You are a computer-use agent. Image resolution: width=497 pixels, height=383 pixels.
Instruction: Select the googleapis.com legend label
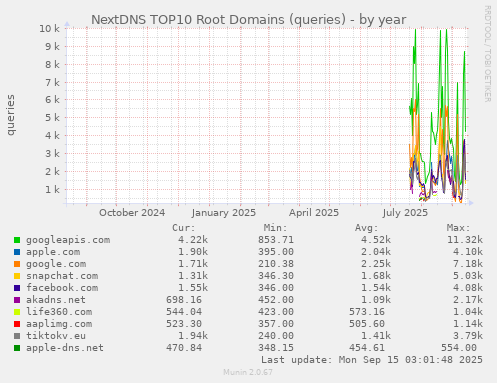(x=68, y=240)
